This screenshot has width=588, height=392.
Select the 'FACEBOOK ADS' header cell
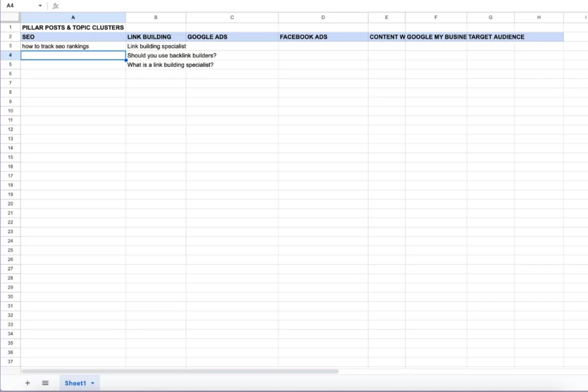pyautogui.click(x=323, y=37)
